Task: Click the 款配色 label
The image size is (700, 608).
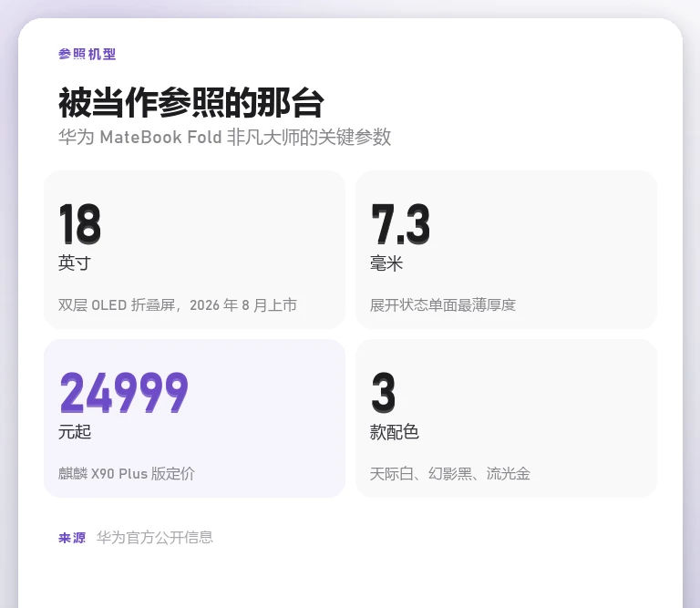Action: coord(394,432)
